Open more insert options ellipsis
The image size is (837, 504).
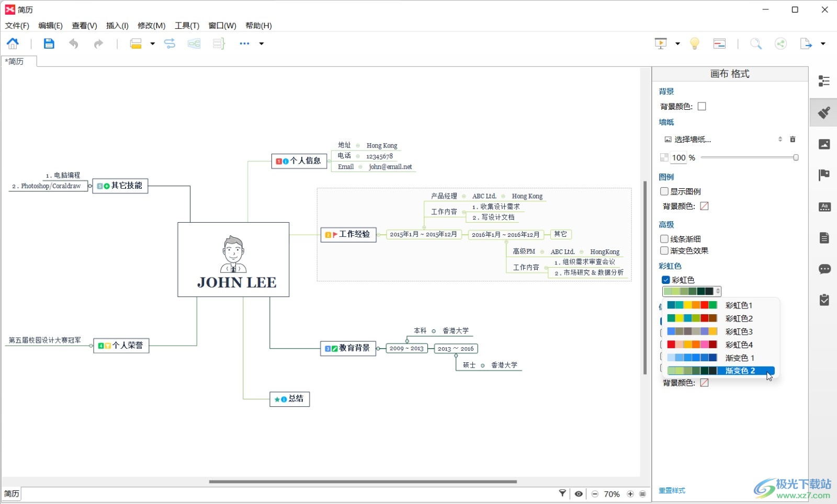point(244,43)
